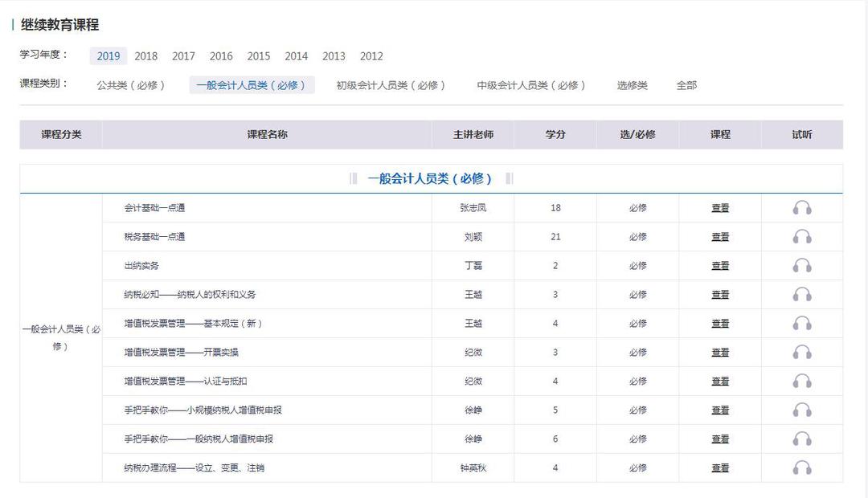Select study year 2013
The height and width of the screenshot is (498, 868).
334,56
